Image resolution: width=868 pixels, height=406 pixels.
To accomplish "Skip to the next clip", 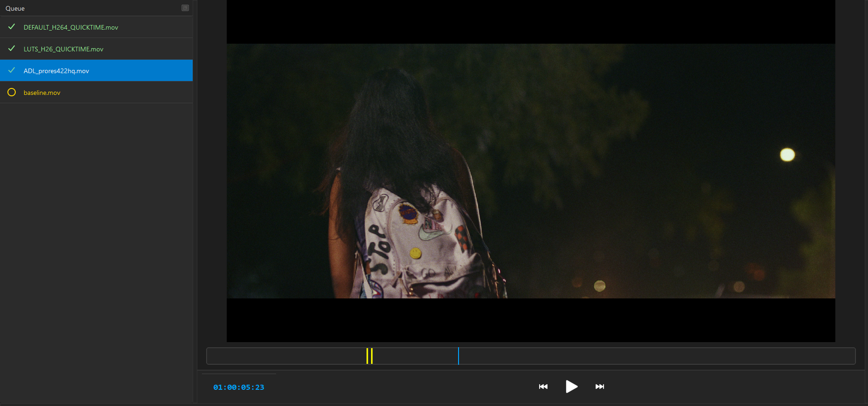I will pyautogui.click(x=600, y=387).
